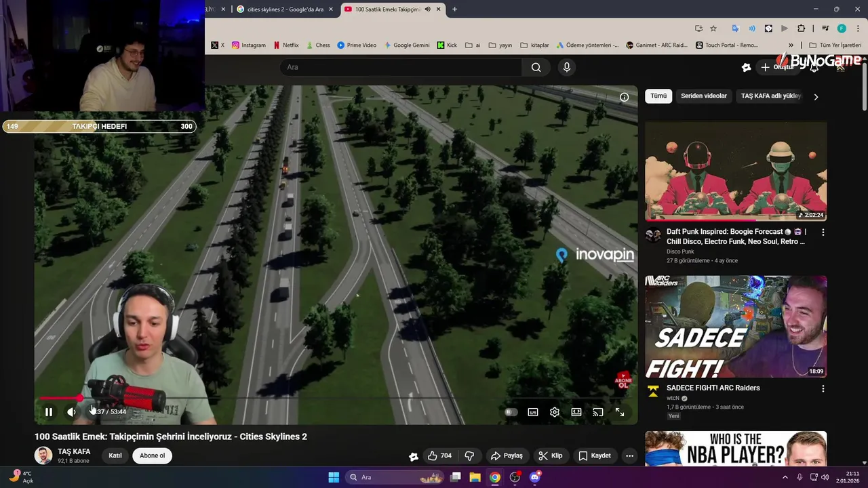The image size is (868, 488).
Task: Expand the yayın bookmarks folder
Action: [x=500, y=45]
